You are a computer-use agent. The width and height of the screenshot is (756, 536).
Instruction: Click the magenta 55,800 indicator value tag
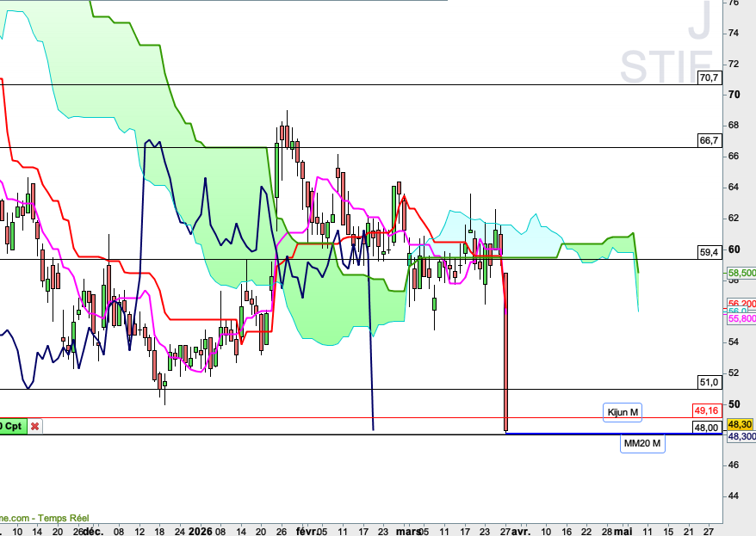(x=741, y=319)
